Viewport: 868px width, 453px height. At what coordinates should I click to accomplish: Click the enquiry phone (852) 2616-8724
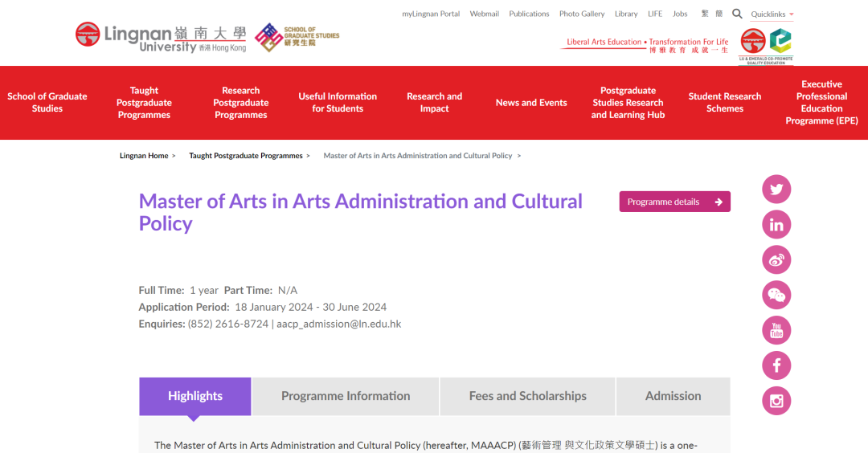(x=228, y=324)
